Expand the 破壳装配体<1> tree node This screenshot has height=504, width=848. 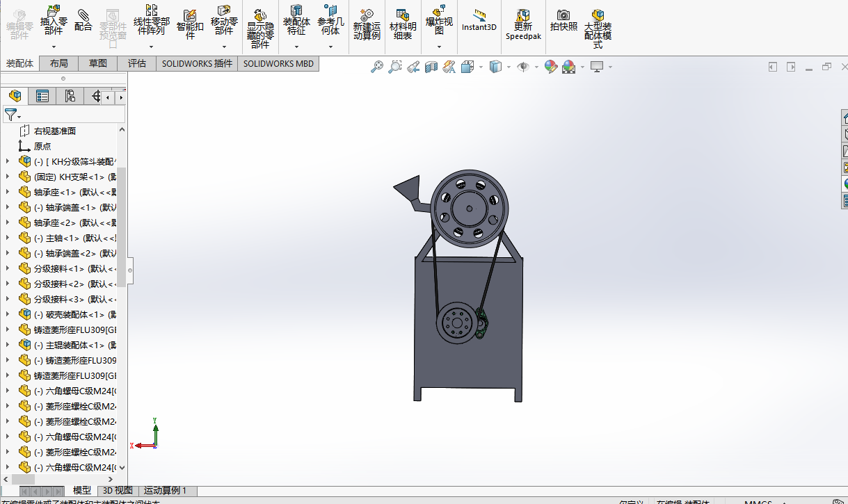tap(8, 314)
